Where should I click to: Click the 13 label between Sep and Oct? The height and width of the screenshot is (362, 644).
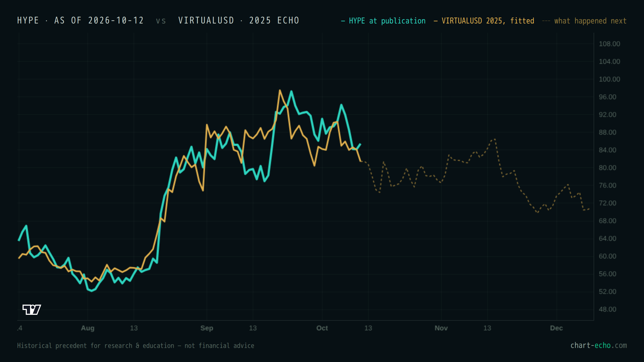[253, 328]
